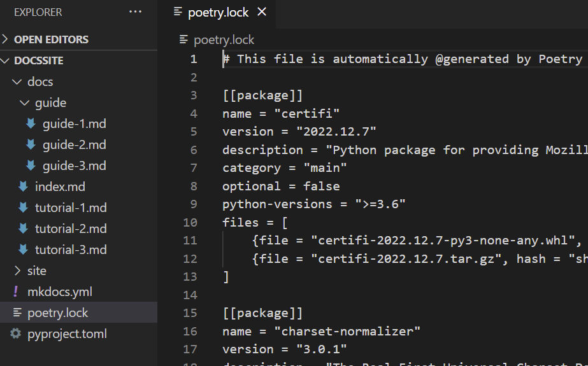Click markdown icon beside guide-3.md

(x=31, y=165)
